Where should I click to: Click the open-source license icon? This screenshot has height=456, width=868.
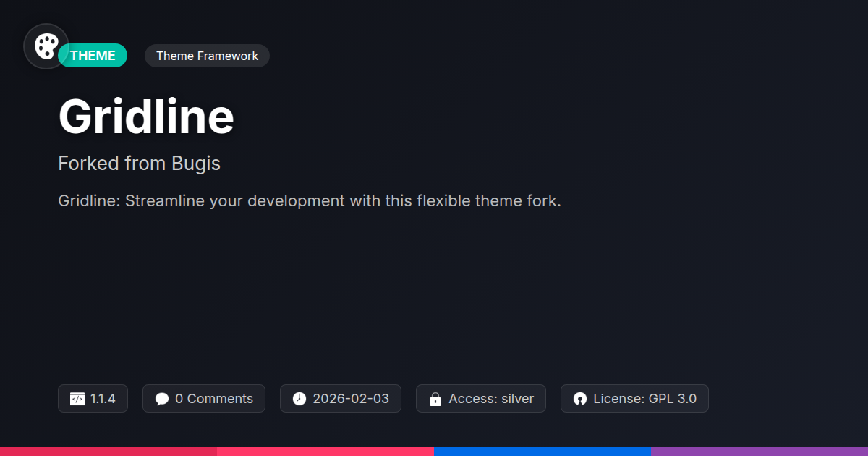(580, 399)
